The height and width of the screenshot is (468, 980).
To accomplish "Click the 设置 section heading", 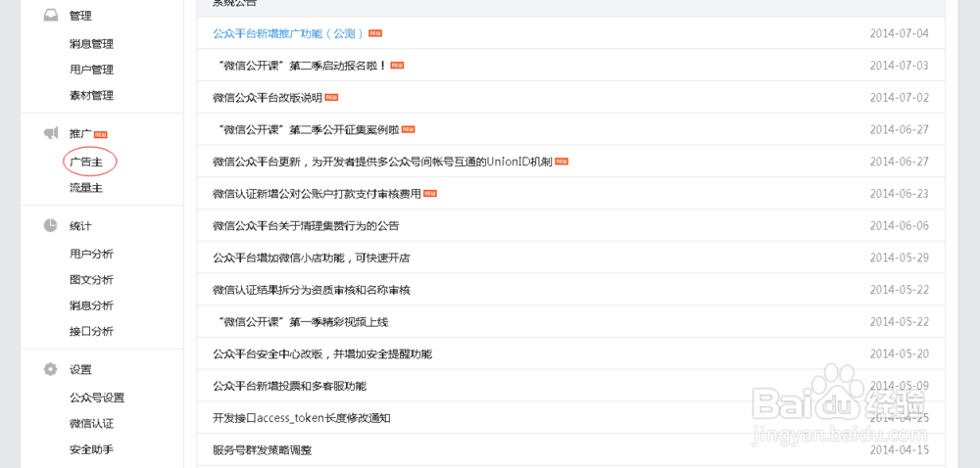I will click(x=80, y=369).
